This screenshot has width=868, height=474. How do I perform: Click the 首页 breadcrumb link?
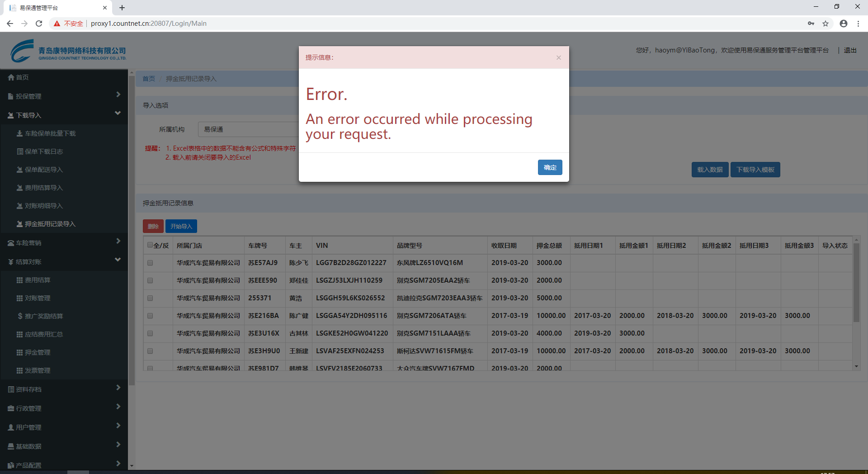point(149,79)
